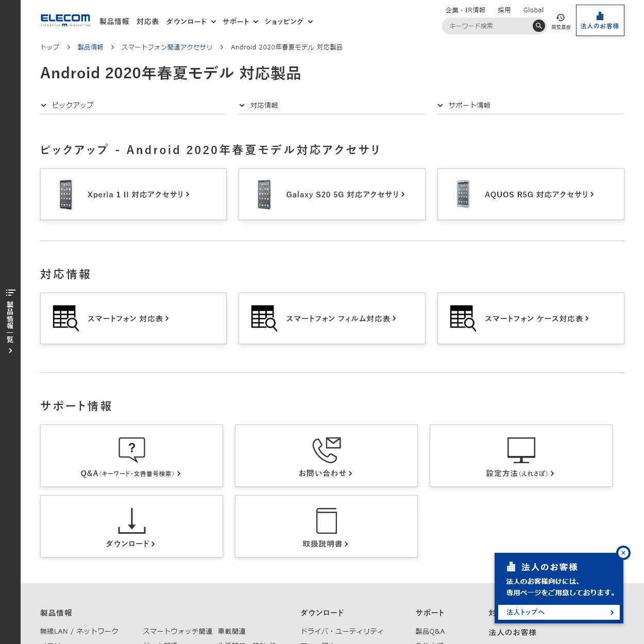Click the download arrow icon
The height and width of the screenshot is (644, 644).
pos(132,520)
